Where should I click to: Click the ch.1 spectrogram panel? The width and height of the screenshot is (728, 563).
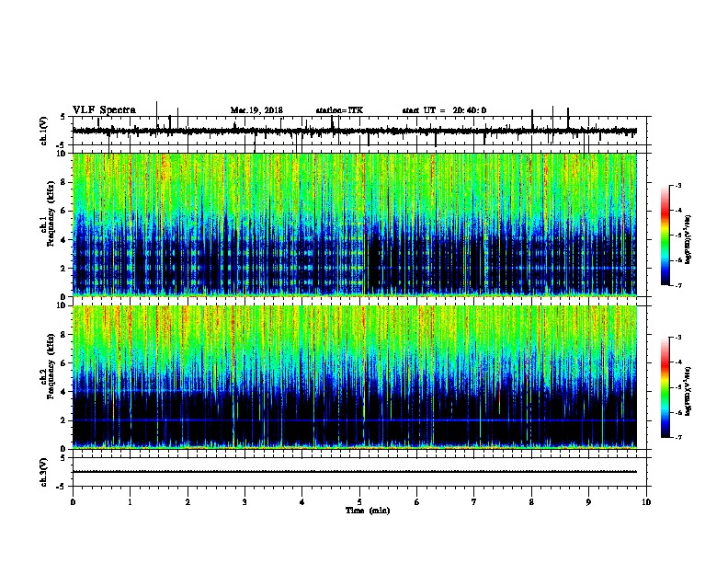coord(359,224)
